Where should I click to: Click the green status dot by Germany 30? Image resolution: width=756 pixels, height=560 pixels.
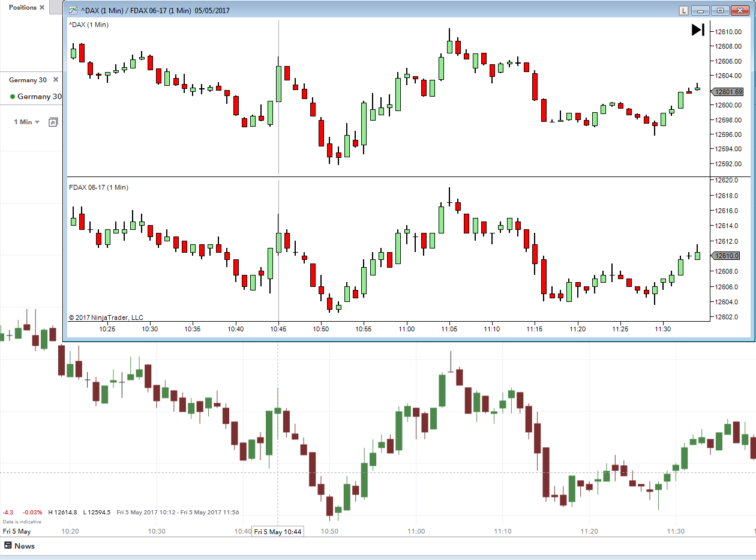[x=13, y=97]
